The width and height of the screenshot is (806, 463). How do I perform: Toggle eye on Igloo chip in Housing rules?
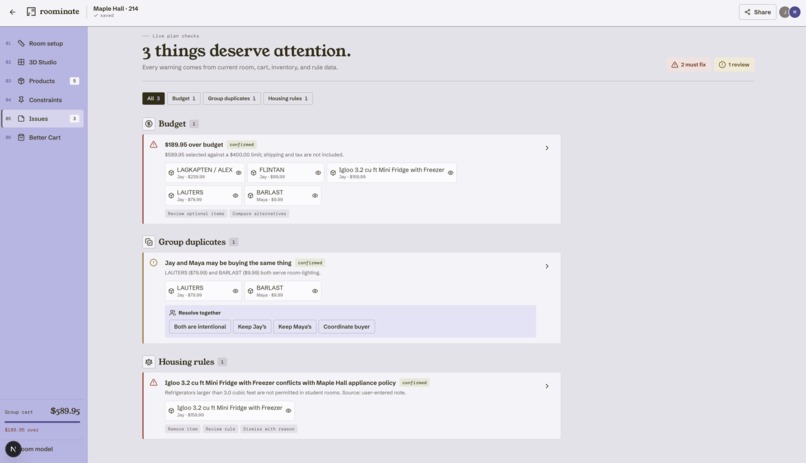point(288,411)
